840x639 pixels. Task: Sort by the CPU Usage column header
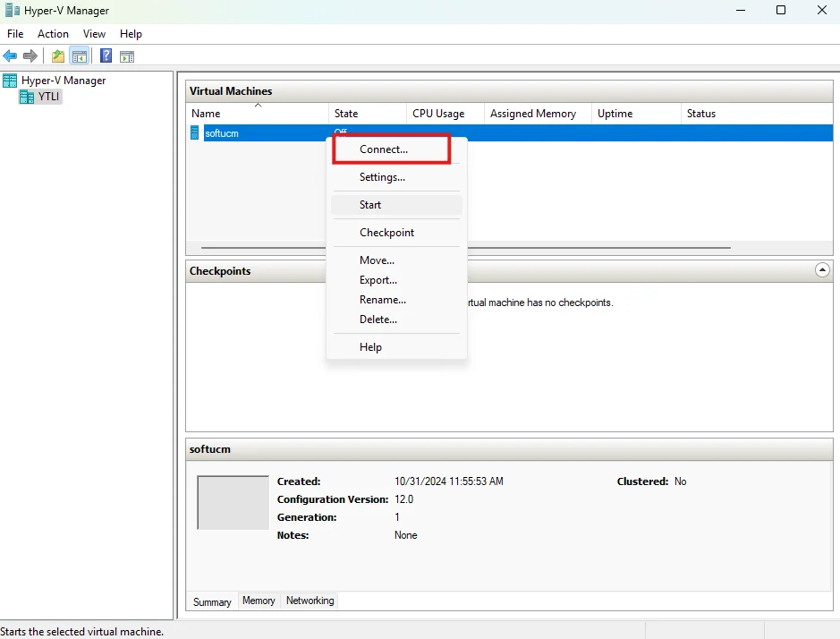pos(445,113)
